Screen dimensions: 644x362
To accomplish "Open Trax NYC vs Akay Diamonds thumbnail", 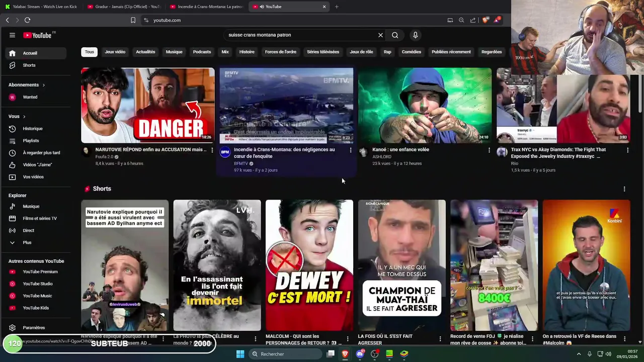I will [x=563, y=106].
